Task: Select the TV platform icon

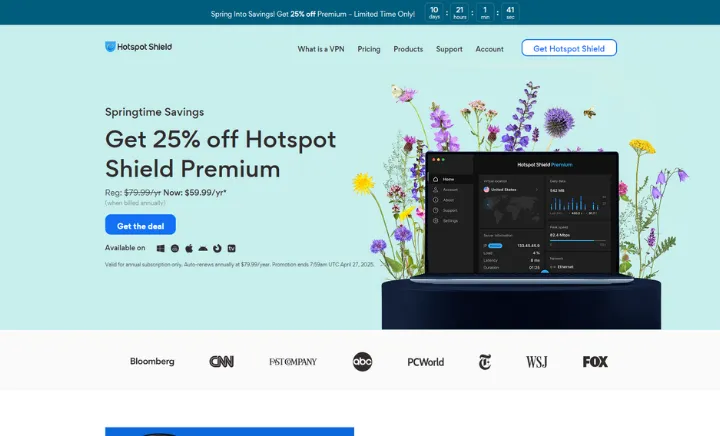Action: (231, 248)
